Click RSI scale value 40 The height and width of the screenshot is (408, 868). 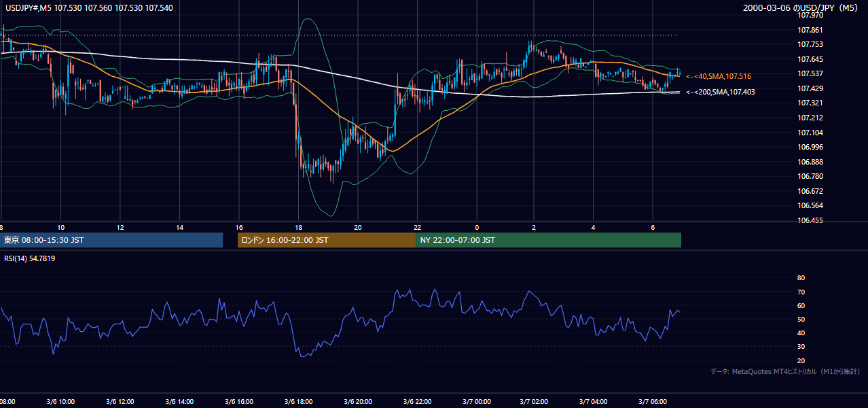click(801, 333)
